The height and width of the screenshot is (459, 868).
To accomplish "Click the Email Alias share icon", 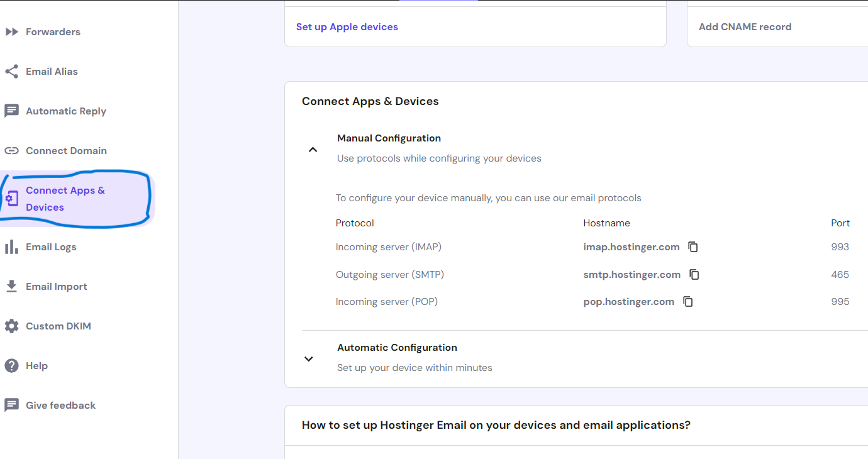I will point(11,72).
